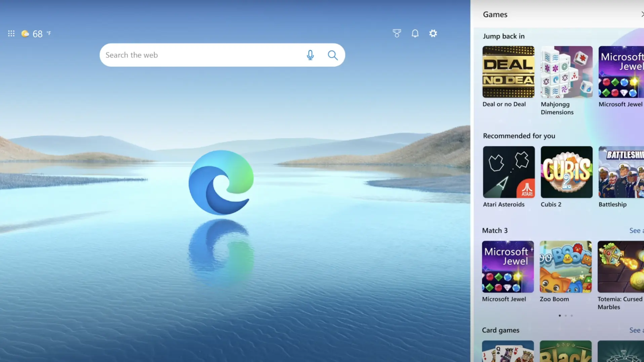Viewport: 644px width, 362px height.
Task: Click the Atari Asteroids title text
Action: (x=504, y=204)
